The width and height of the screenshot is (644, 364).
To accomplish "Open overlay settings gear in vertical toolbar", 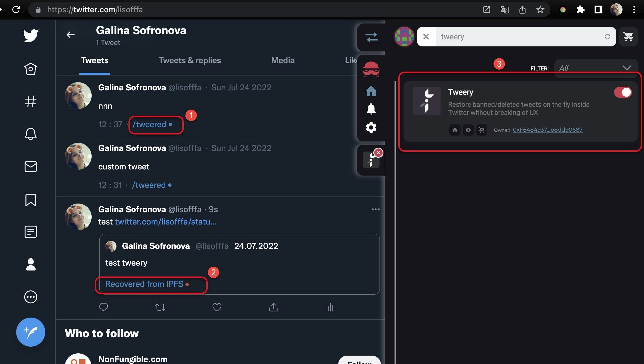I will 371,127.
